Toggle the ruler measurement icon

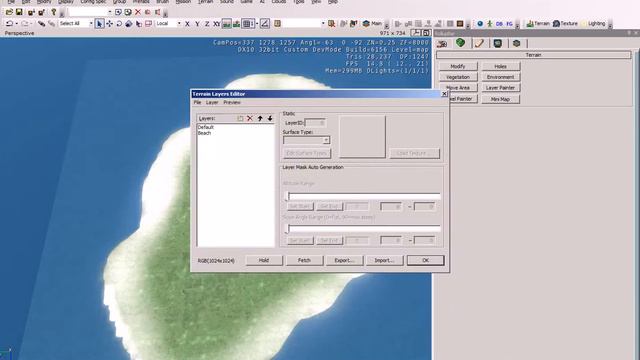coord(265,24)
